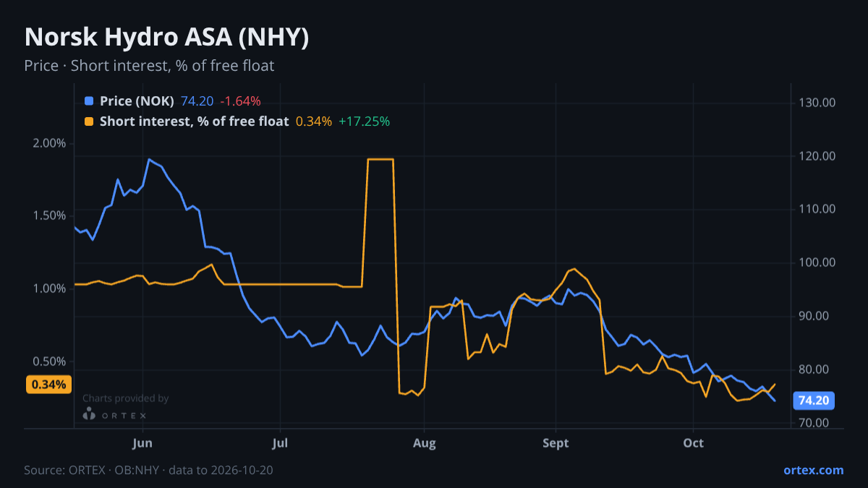Click the 110.00 right axis label
Screen dimensions: 868x488
point(817,209)
